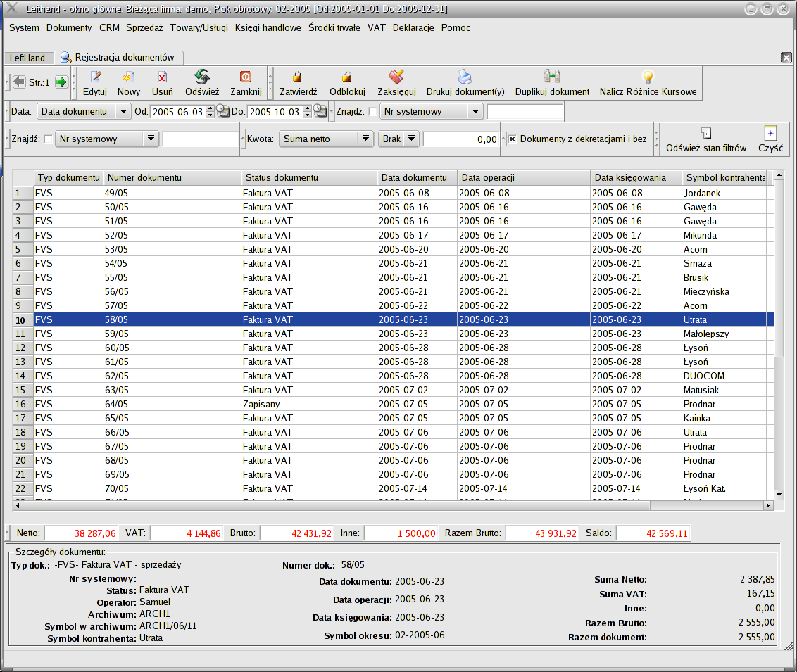Open Księgi handlowe menu
This screenshot has height=672, width=797.
tap(268, 28)
